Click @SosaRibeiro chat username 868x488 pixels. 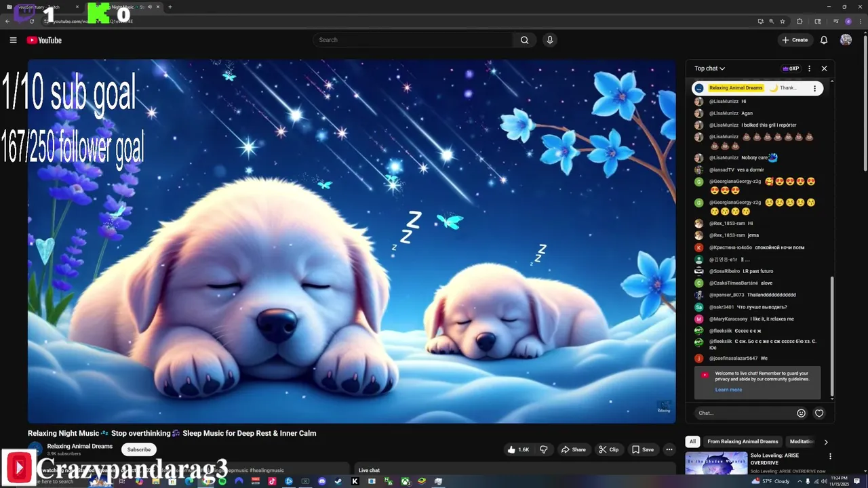724,271
